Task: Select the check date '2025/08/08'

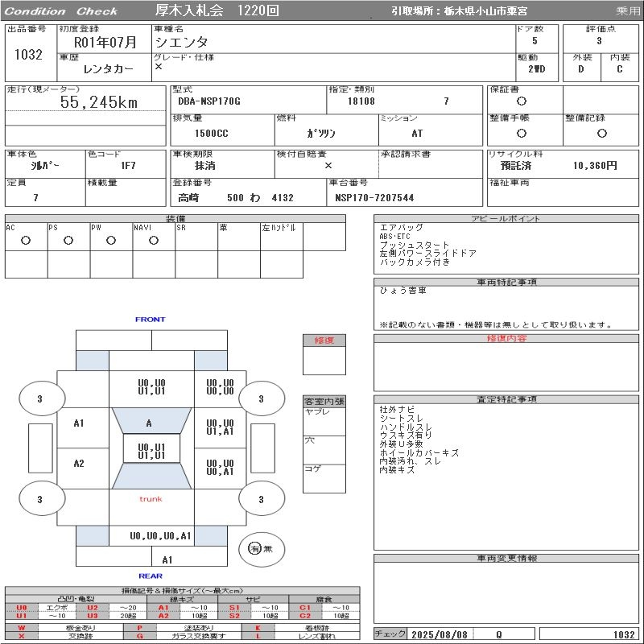Action: [x=440, y=634]
